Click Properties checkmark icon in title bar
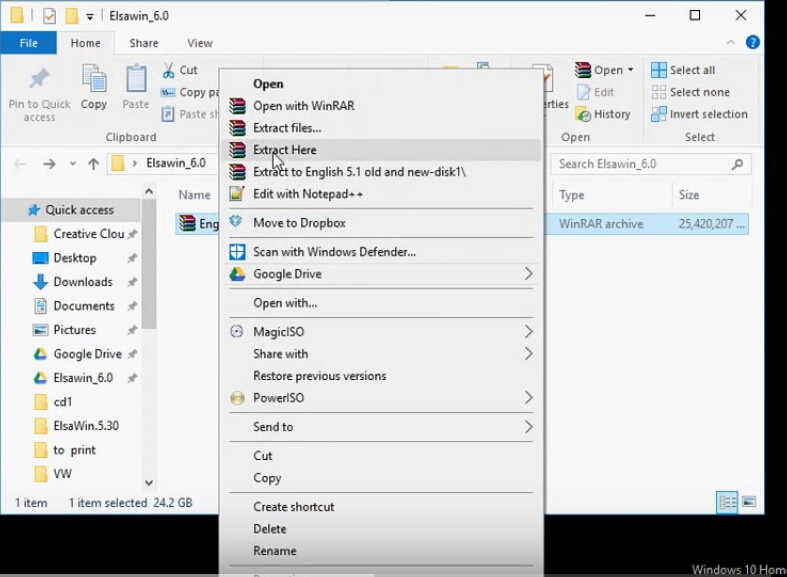The image size is (787, 577). 49,16
